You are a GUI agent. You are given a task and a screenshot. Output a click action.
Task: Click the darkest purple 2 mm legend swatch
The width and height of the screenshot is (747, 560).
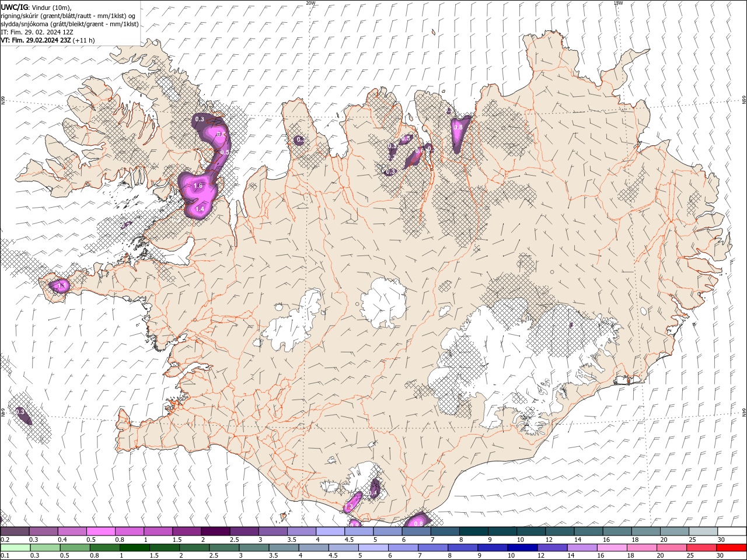tap(215, 531)
